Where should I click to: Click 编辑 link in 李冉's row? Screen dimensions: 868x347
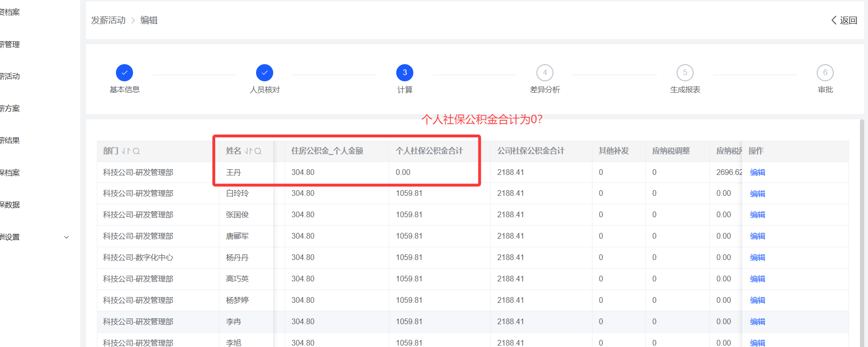point(757,322)
